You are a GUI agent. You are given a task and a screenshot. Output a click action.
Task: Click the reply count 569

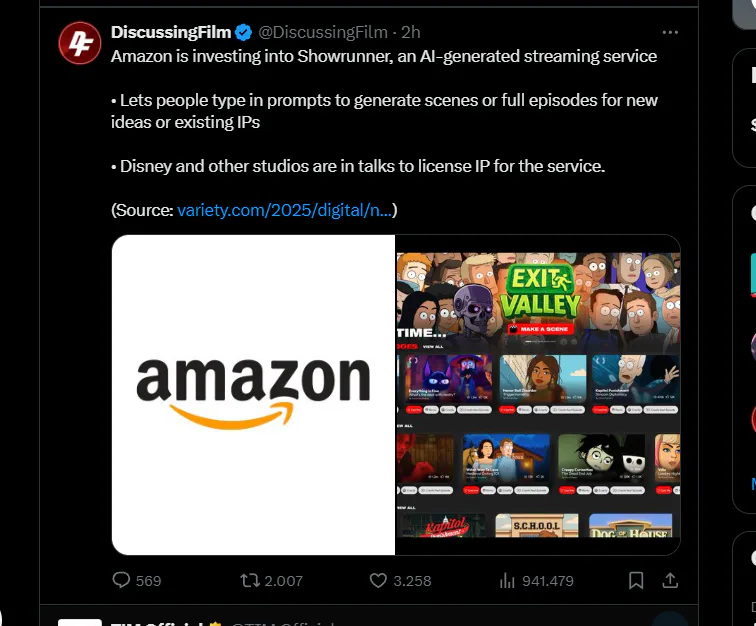[x=148, y=581]
